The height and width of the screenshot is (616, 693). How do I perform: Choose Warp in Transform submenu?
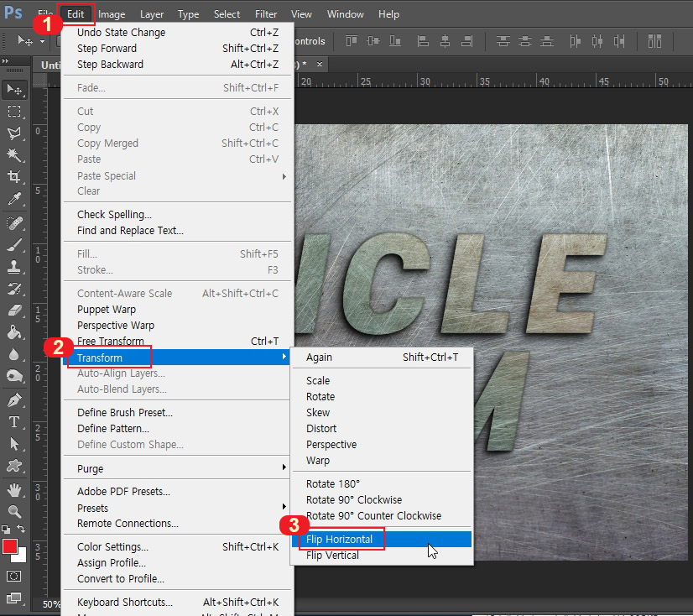382,461
